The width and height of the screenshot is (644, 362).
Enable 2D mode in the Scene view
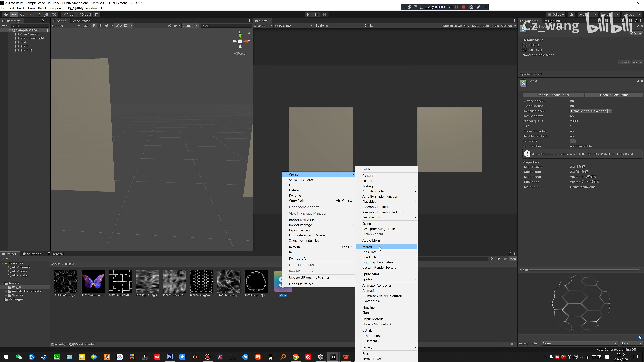(x=86, y=25)
